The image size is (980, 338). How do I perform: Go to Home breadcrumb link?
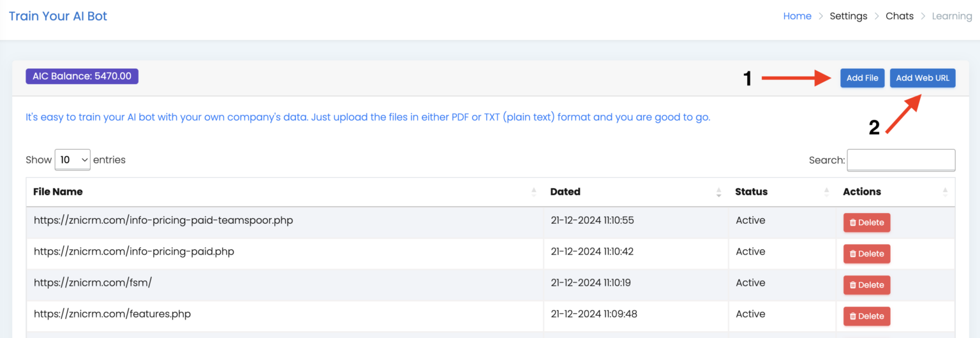797,16
